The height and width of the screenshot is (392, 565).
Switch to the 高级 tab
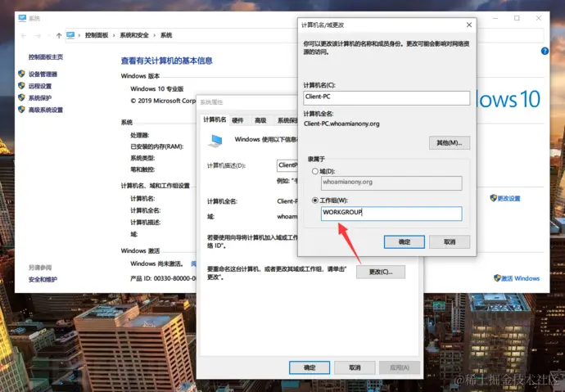(260, 120)
